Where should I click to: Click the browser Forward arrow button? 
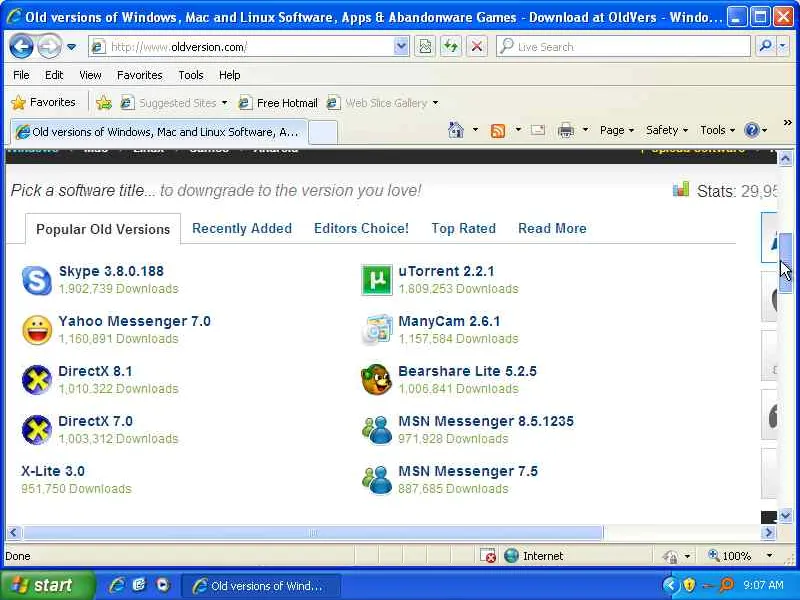pos(49,47)
